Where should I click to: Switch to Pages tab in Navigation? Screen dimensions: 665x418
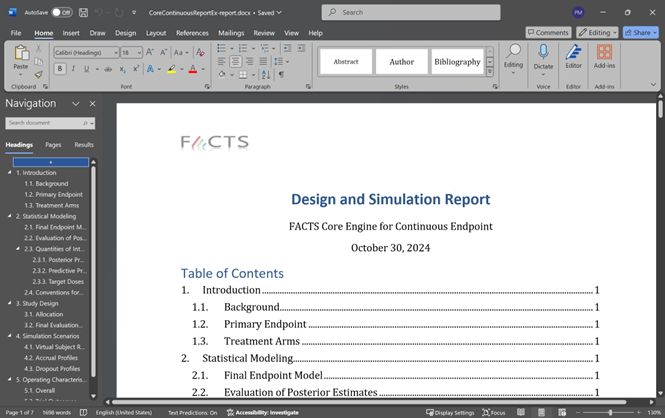(53, 145)
